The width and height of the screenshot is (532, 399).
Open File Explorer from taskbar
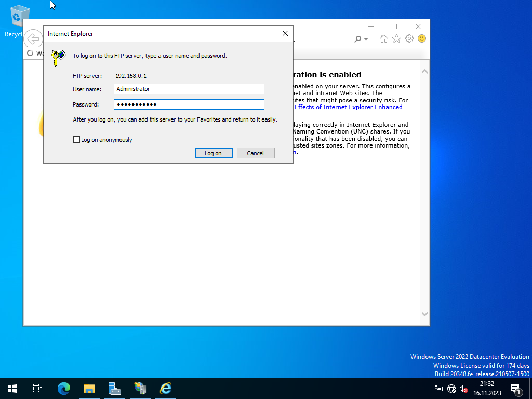[89, 389]
